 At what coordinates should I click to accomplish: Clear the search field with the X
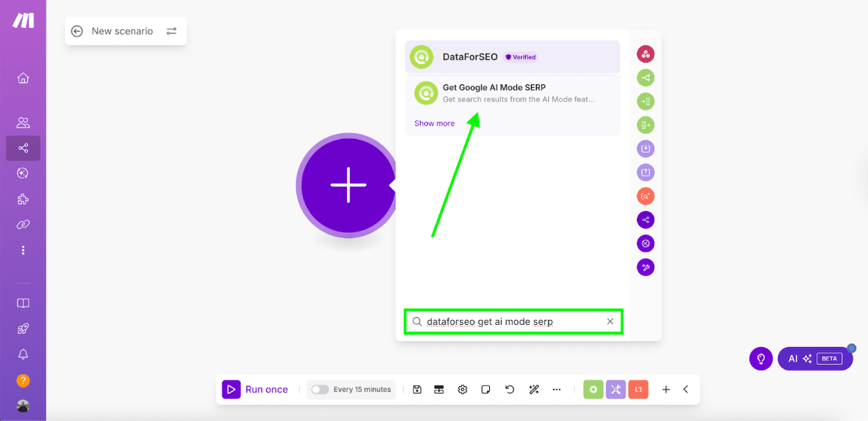click(x=610, y=321)
